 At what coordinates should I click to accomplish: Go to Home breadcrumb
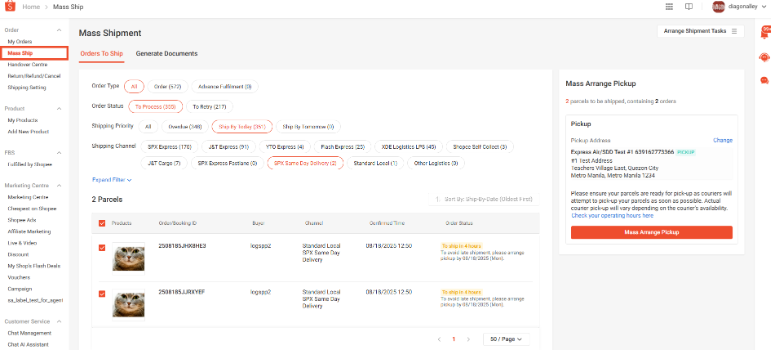click(x=31, y=7)
